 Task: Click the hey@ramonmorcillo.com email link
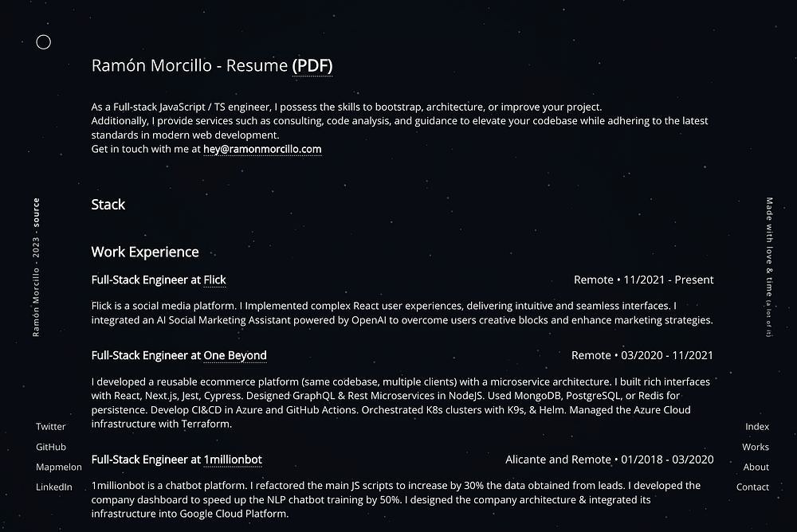point(262,149)
